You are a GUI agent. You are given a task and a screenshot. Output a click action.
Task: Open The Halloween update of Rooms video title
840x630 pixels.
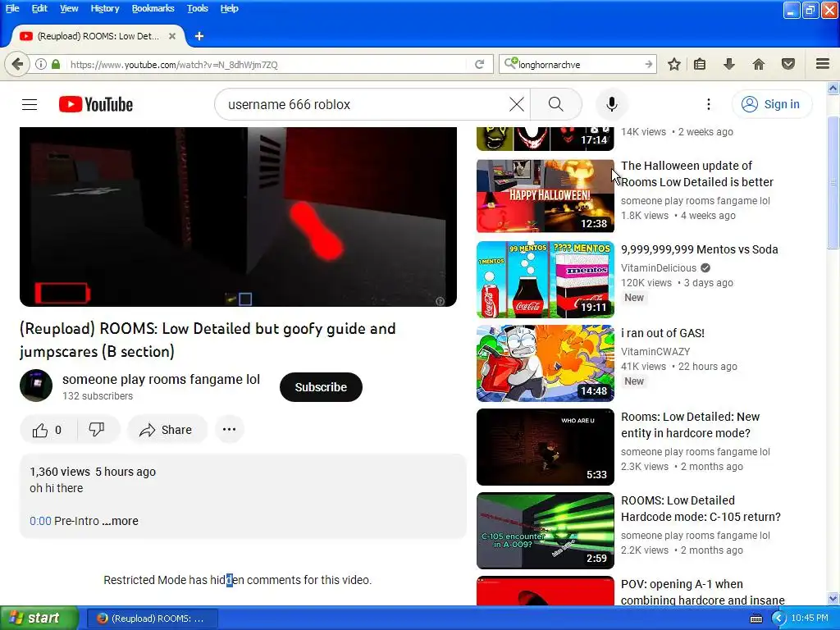(x=697, y=174)
